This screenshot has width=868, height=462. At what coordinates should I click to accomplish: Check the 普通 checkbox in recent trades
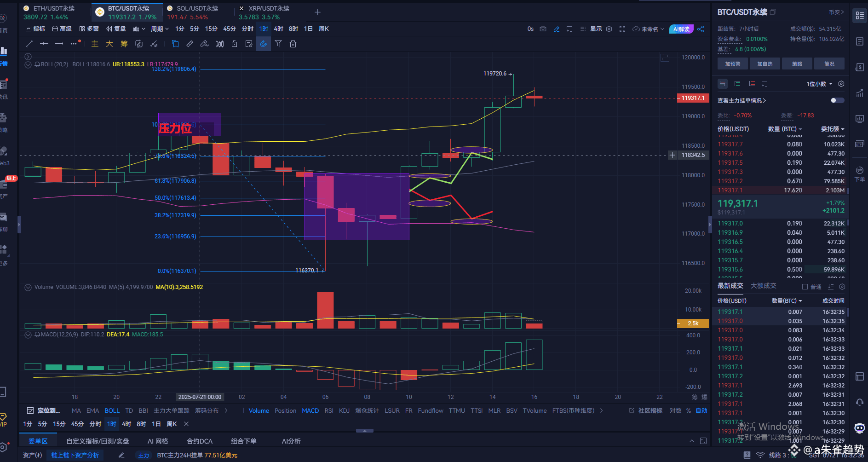(805, 287)
